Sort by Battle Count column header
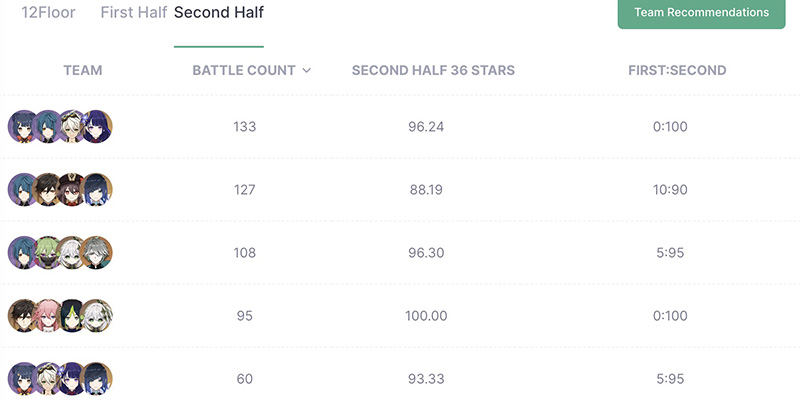800x406 pixels. coord(244,70)
